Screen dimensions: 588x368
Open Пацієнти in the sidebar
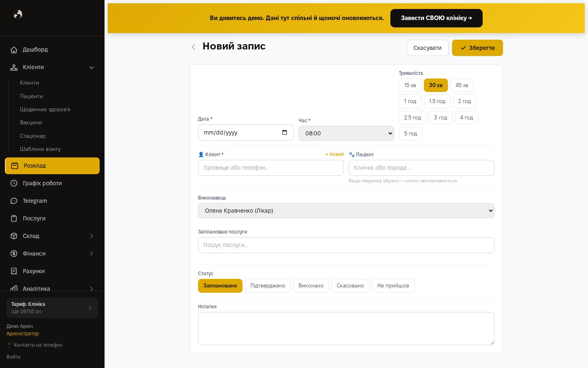(31, 96)
